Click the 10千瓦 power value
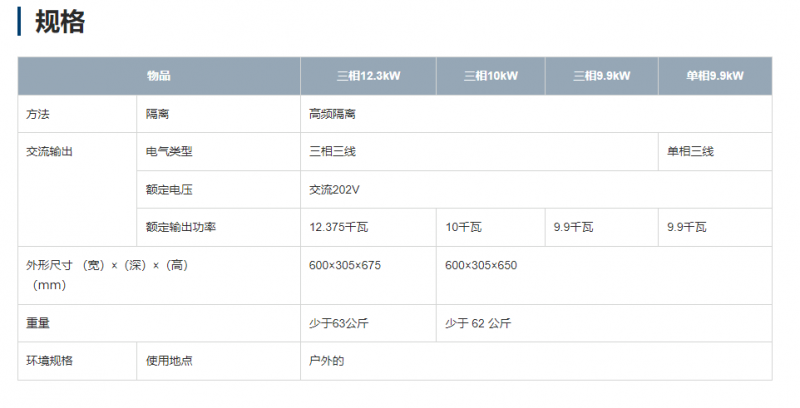 pos(464,227)
